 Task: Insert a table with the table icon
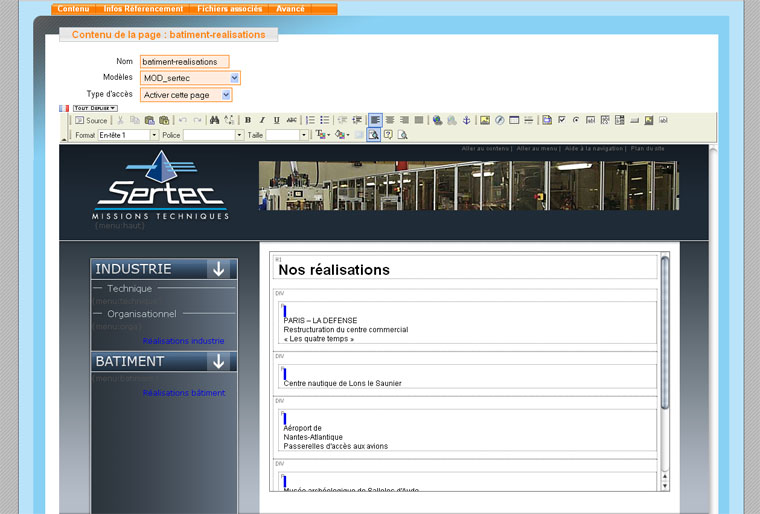tap(514, 120)
